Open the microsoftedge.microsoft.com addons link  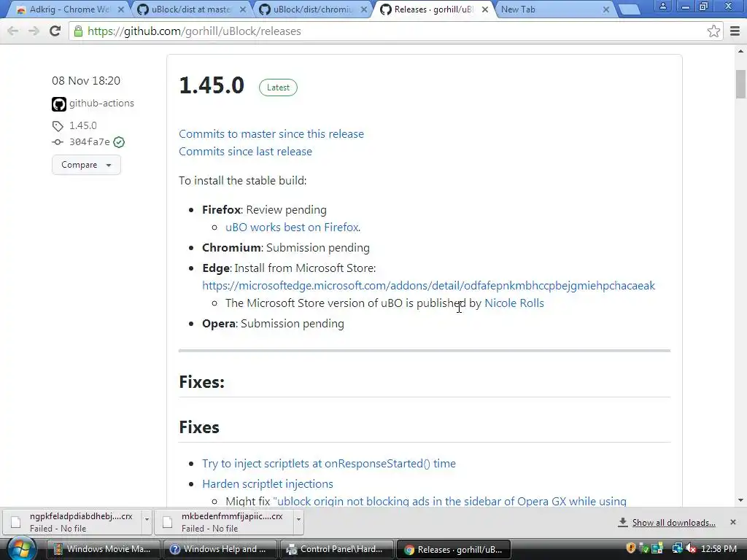pos(428,285)
